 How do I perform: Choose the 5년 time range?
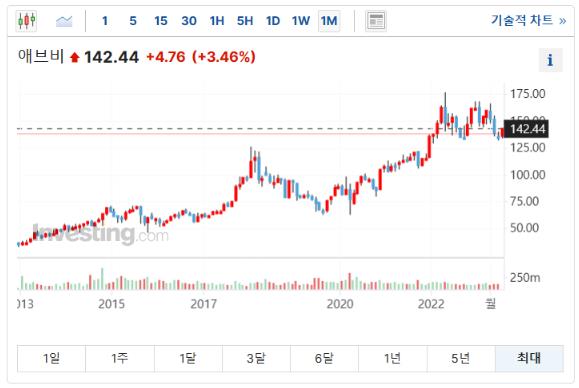(x=461, y=358)
